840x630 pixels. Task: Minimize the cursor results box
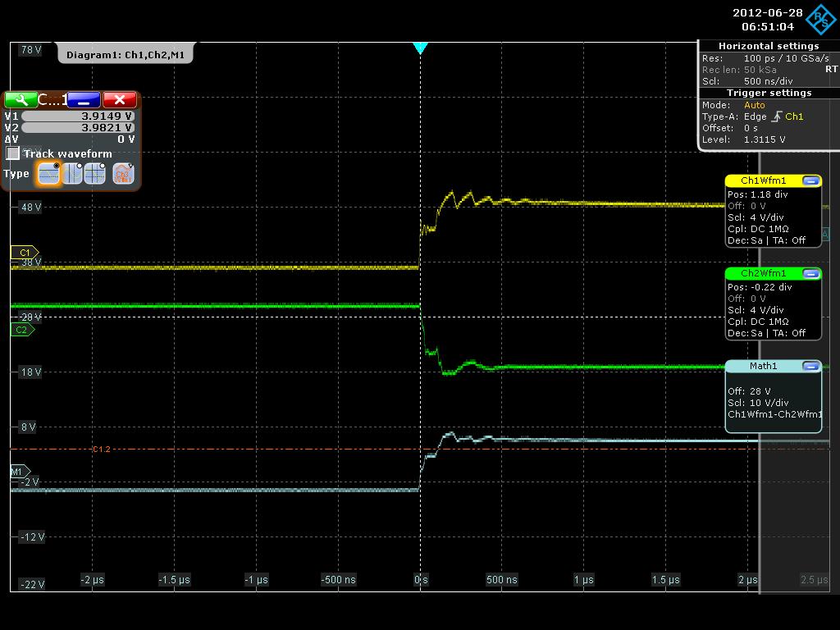tap(84, 99)
